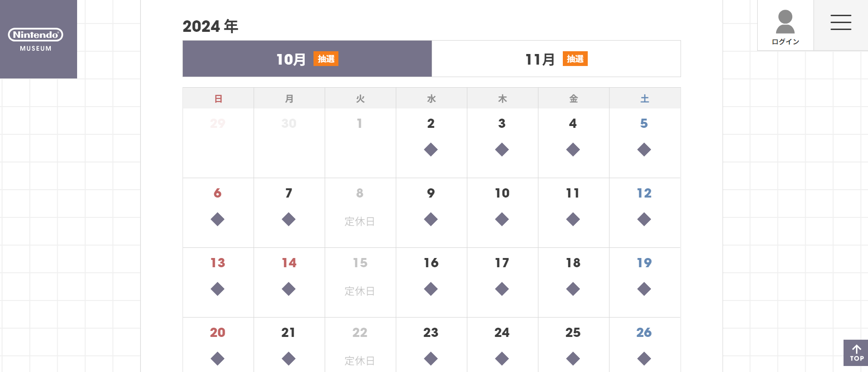Click date number 10 in calendar
868x372 pixels.
coord(502,193)
